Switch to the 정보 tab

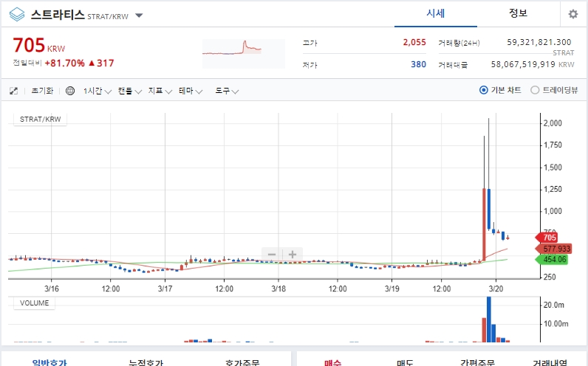(x=518, y=13)
